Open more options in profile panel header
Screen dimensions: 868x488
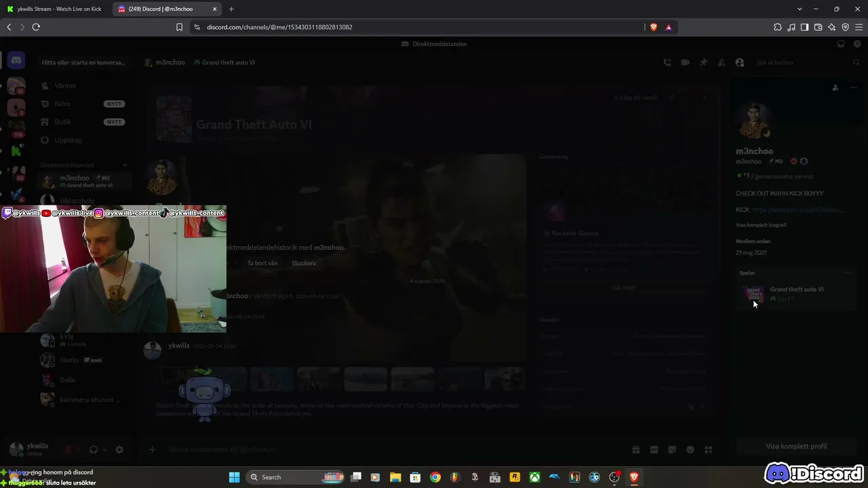(x=853, y=87)
